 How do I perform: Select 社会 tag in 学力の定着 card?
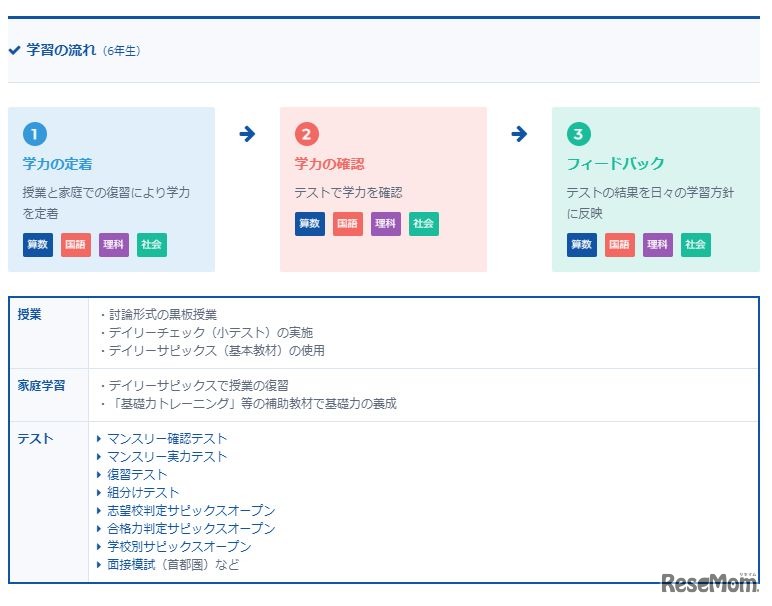[152, 245]
